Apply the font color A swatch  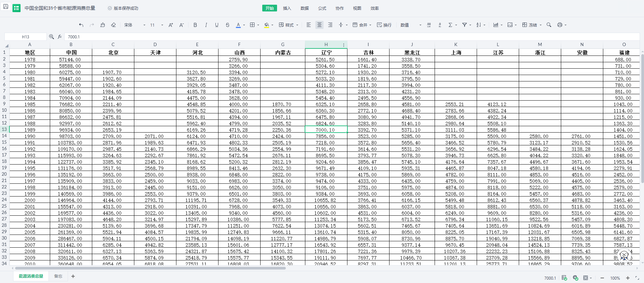(238, 25)
